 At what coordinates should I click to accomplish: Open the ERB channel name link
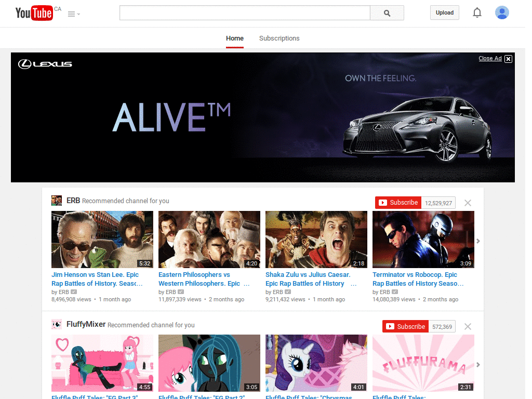(73, 201)
